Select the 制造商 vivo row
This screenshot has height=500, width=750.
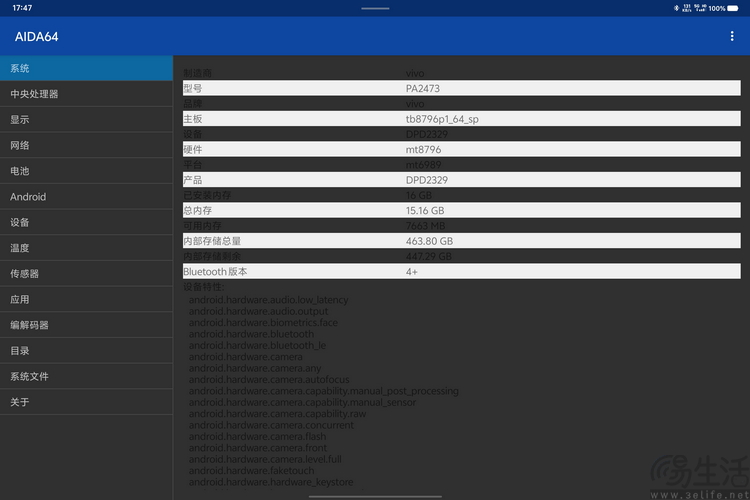coord(462,73)
